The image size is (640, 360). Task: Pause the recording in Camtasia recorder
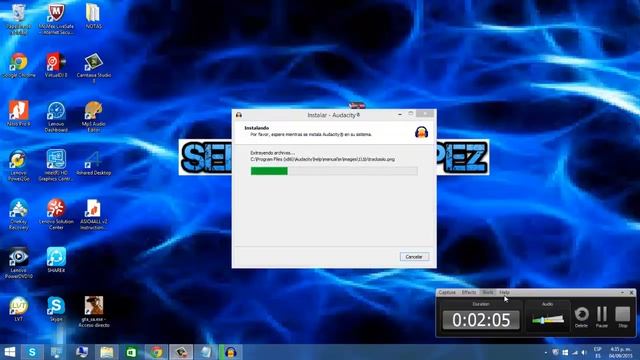pos(602,318)
